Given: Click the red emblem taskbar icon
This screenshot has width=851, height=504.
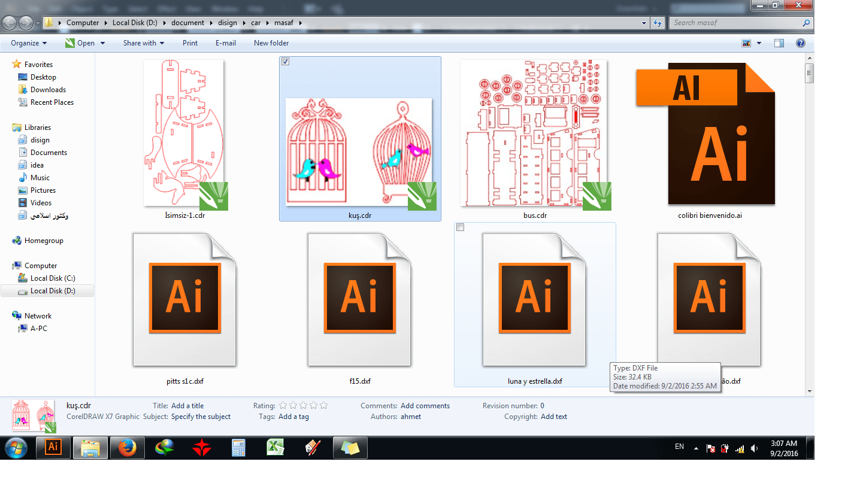Looking at the screenshot, I should (x=201, y=447).
